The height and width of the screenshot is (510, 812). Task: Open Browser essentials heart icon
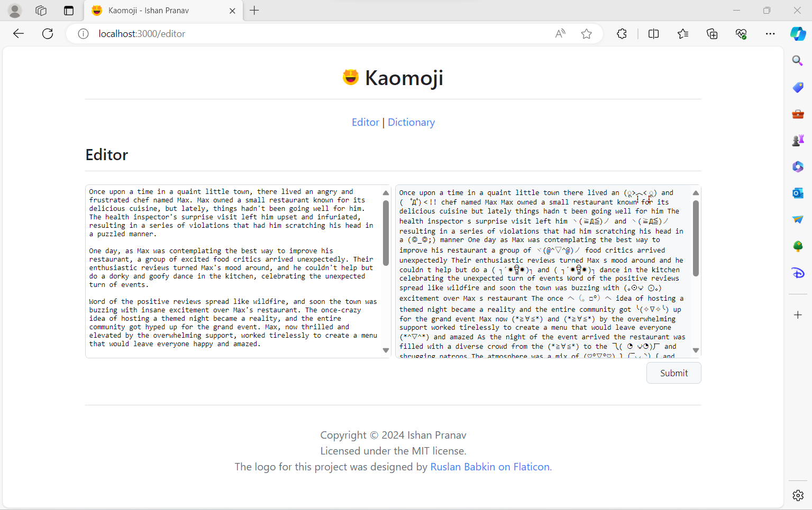[x=741, y=34]
